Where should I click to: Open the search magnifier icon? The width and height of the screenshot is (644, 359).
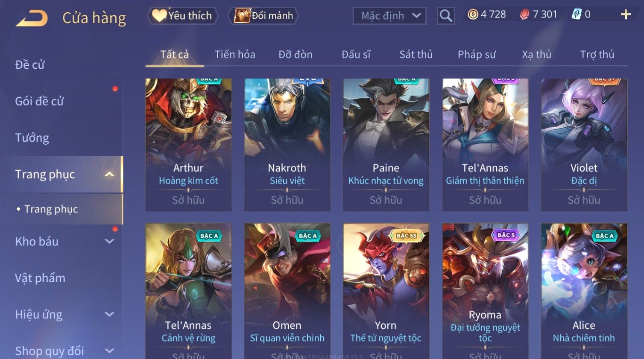[x=445, y=16]
